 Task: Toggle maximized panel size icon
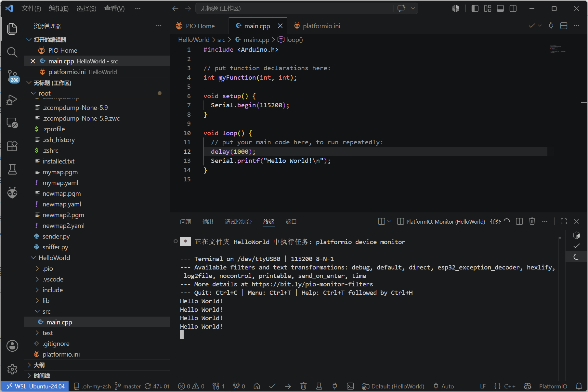pos(564,221)
